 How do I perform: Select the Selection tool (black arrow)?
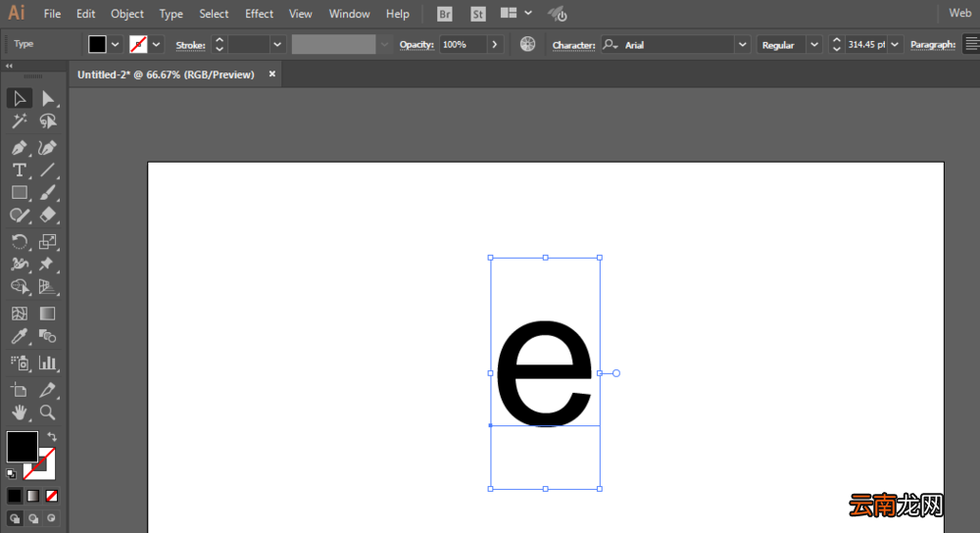click(x=20, y=98)
